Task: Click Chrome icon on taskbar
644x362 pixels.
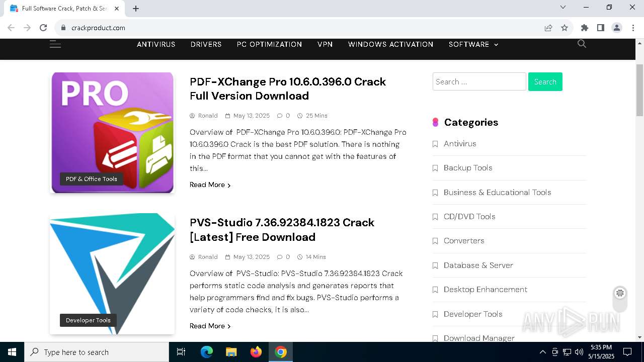Action: (281, 352)
